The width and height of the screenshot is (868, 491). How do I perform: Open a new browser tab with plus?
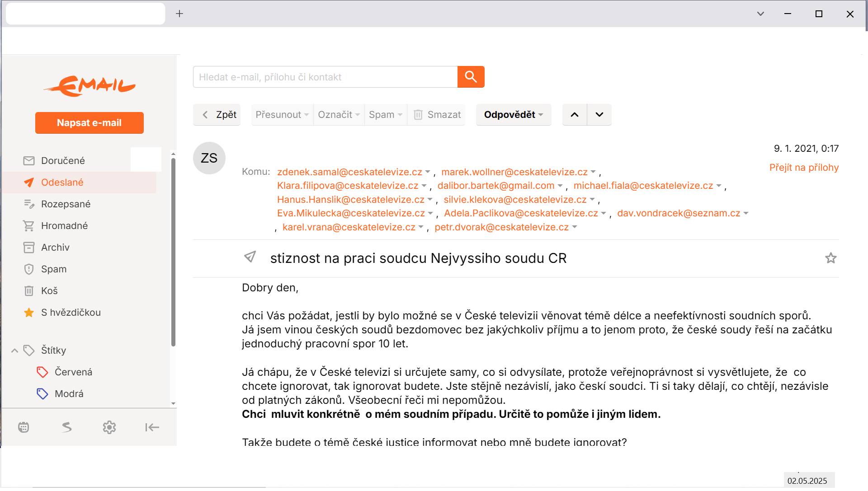179,14
